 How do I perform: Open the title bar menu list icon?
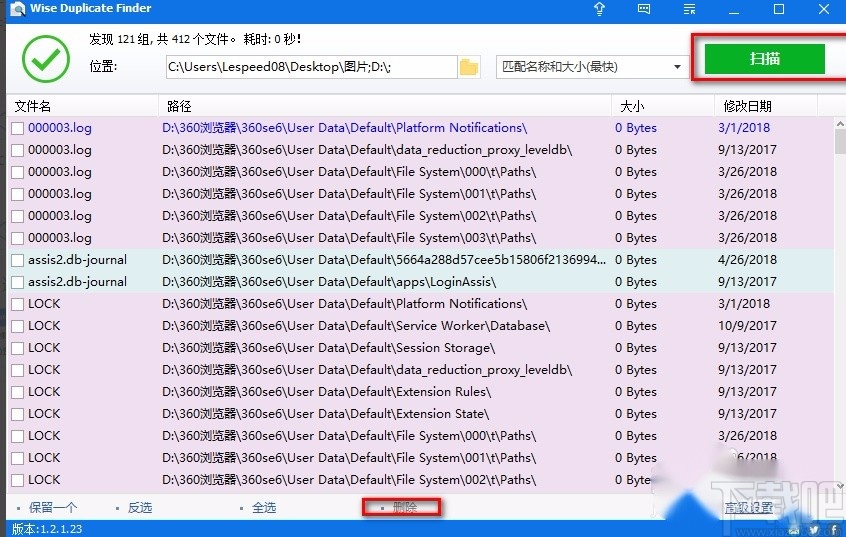(689, 9)
